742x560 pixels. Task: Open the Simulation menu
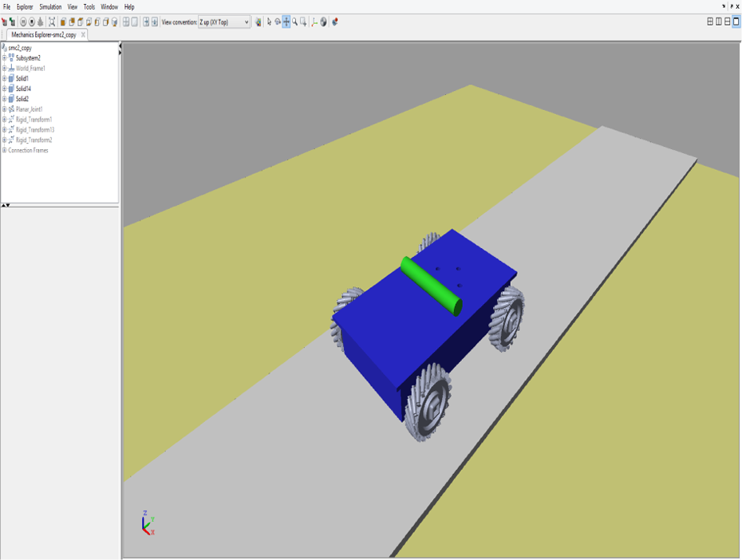pyautogui.click(x=50, y=6)
